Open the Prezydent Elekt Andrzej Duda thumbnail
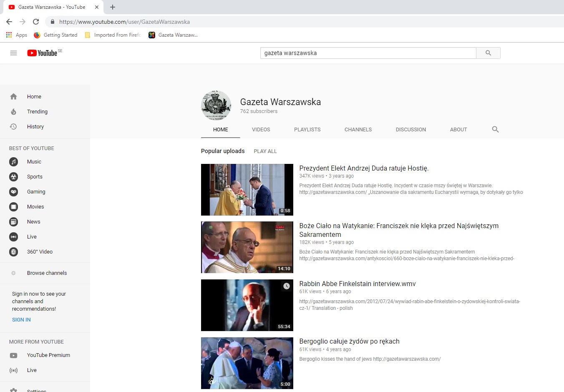Image resolution: width=564 pixels, height=392 pixels. pyautogui.click(x=247, y=190)
